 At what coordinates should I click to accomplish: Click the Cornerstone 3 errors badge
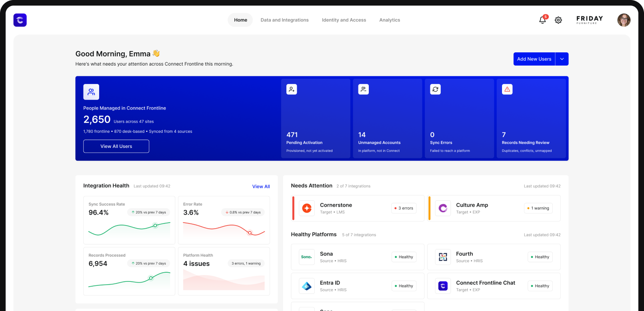coord(404,208)
